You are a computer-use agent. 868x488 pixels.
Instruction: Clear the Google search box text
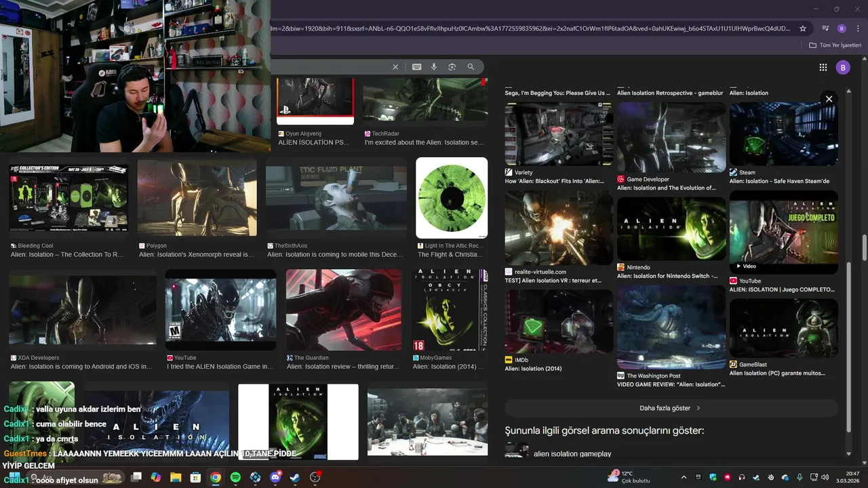(395, 67)
